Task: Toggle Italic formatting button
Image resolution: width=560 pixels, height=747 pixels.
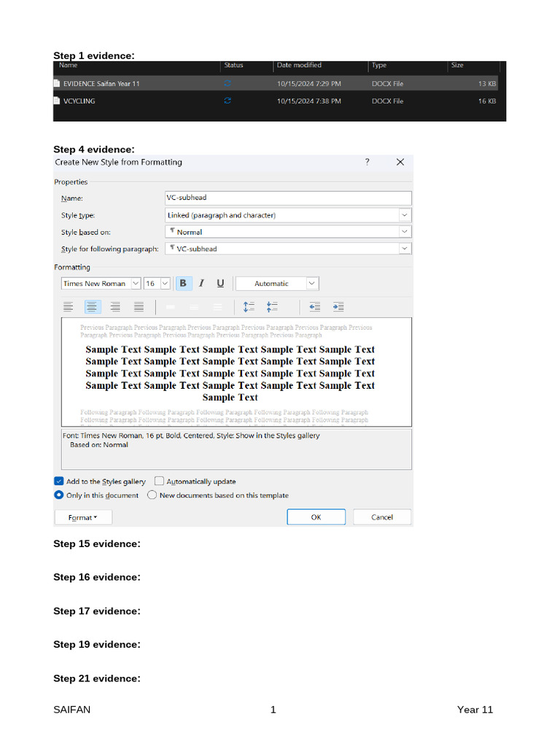Action: 201,284
